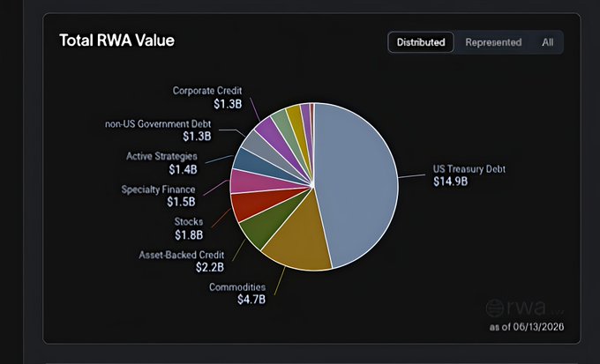Click the 'Specialty Finance' label
This screenshot has height=364, width=600.
pos(159,189)
